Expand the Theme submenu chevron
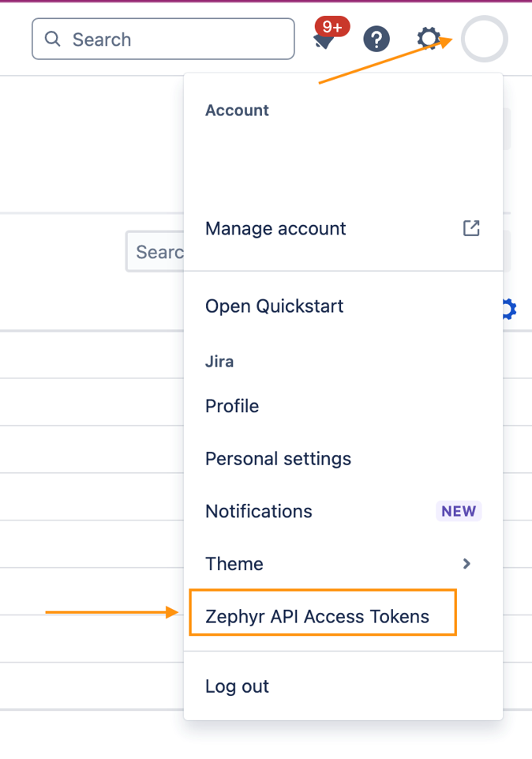This screenshot has height=759, width=532. click(x=466, y=564)
